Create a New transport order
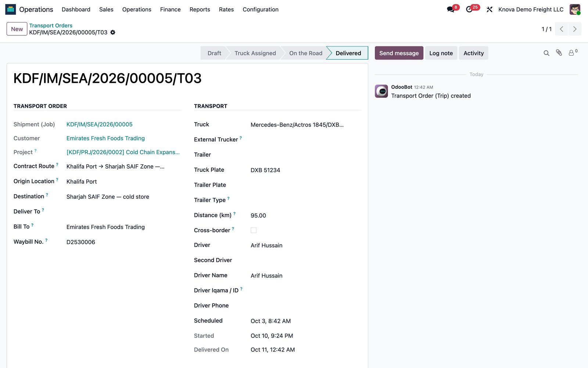 (x=17, y=29)
